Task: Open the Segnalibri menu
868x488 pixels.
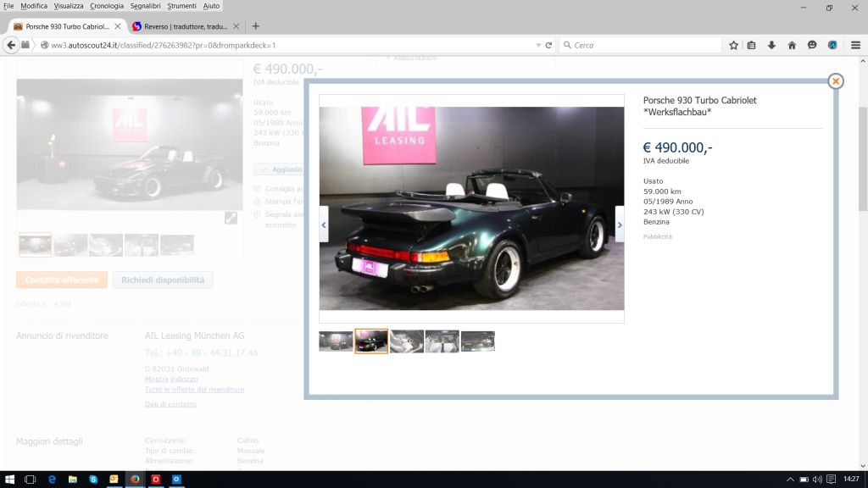Action: pyautogui.click(x=146, y=6)
